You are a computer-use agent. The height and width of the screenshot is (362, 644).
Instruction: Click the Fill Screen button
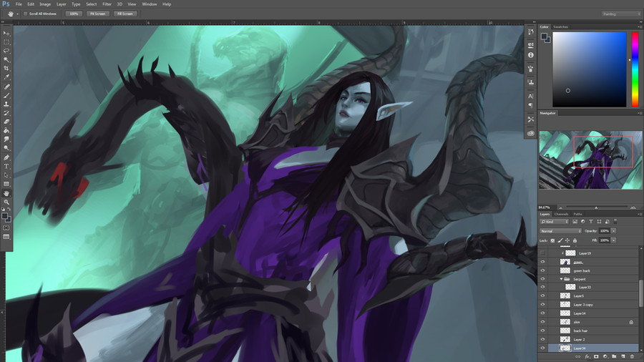125,14
